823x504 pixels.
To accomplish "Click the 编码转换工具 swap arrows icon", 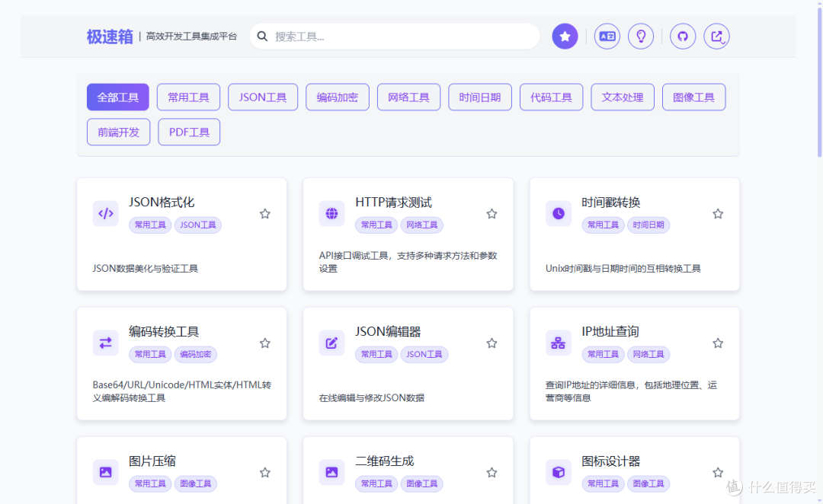I will point(105,343).
